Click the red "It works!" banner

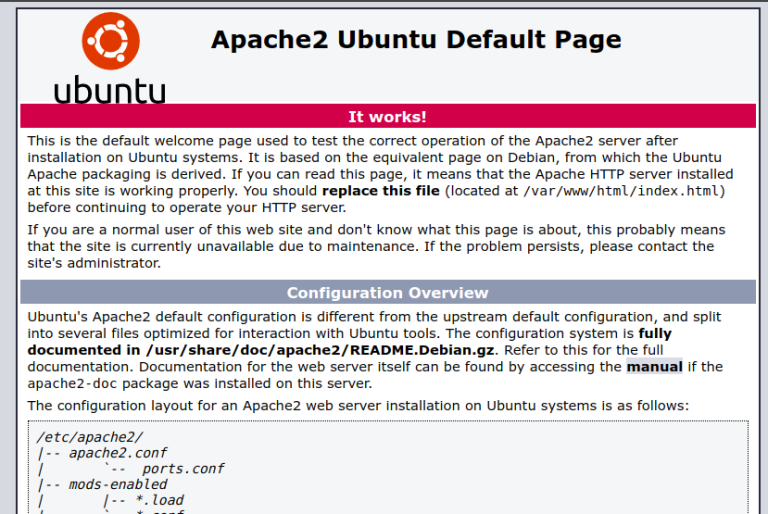[387, 117]
